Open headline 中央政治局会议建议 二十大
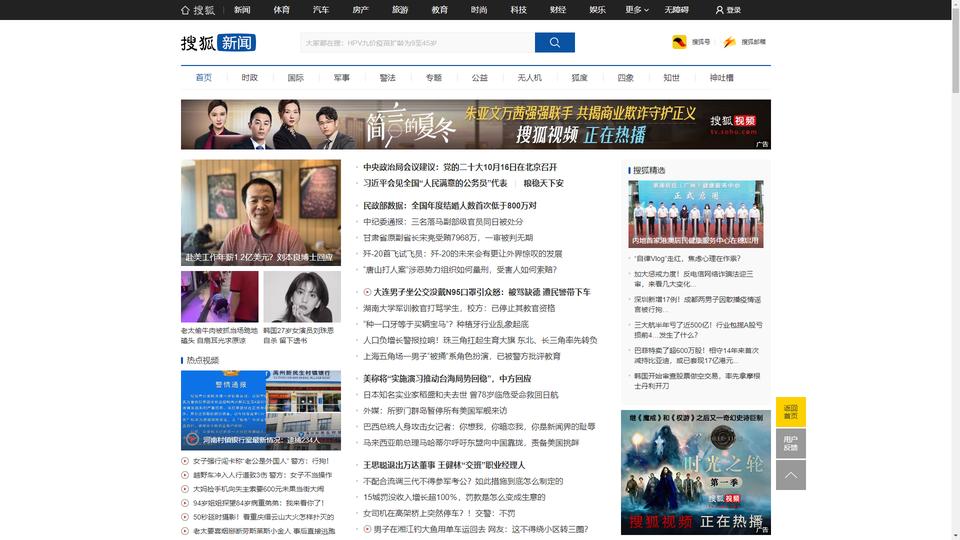The image size is (960, 540). [x=460, y=167]
